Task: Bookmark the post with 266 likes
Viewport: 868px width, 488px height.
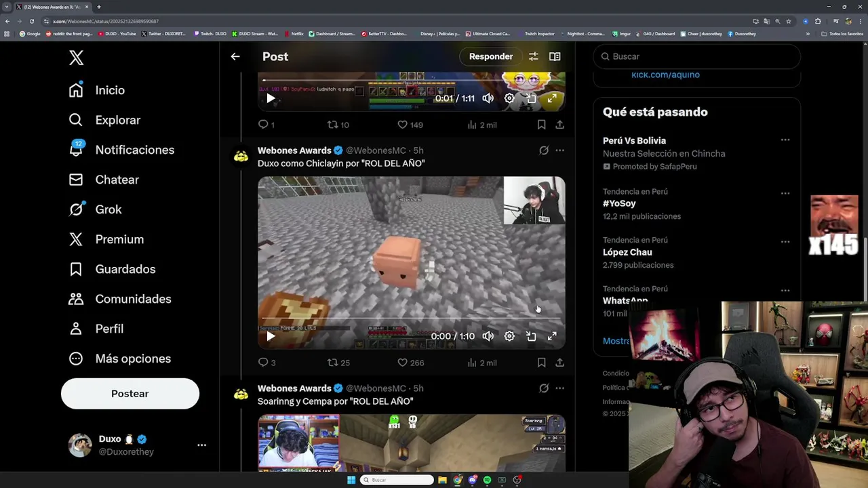Action: (x=541, y=363)
